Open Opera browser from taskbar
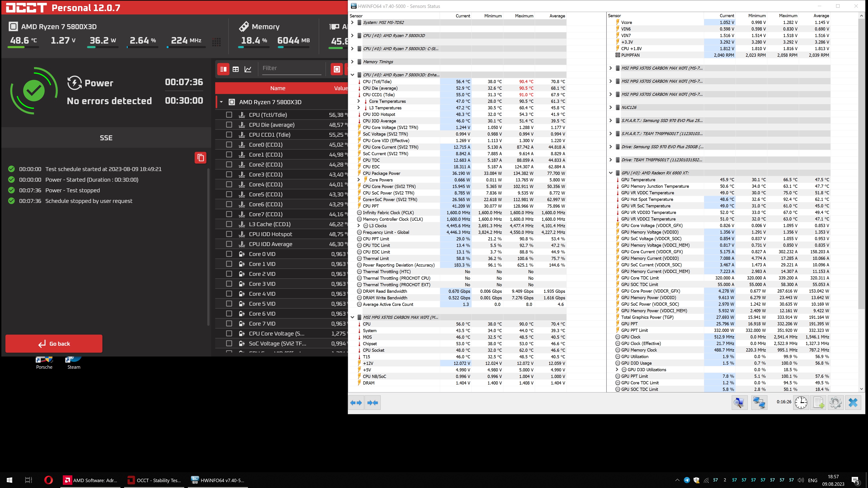Screen dimensions: 868x488 coord(49,480)
